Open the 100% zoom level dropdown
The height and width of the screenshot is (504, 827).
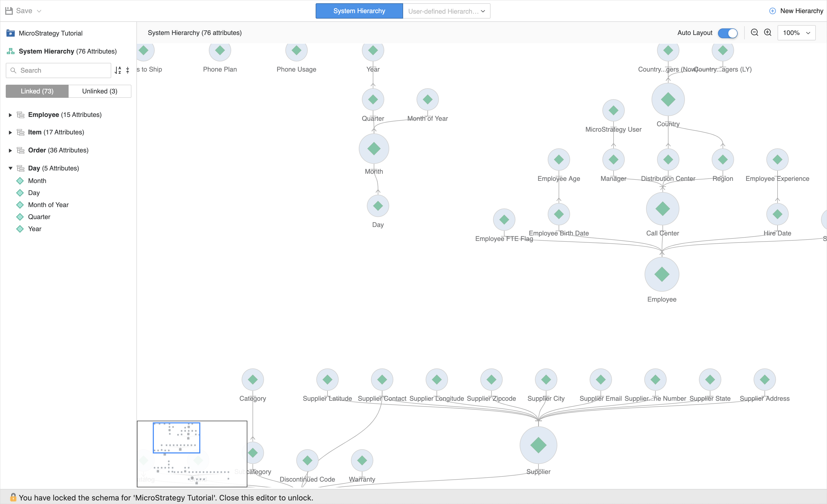coord(796,33)
